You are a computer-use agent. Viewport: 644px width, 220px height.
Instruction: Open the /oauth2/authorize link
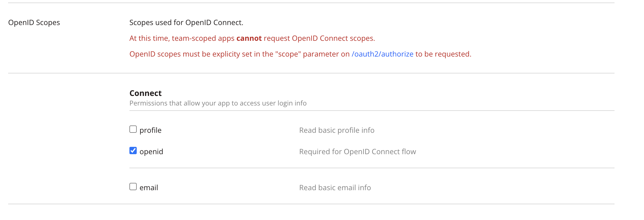[x=382, y=54]
